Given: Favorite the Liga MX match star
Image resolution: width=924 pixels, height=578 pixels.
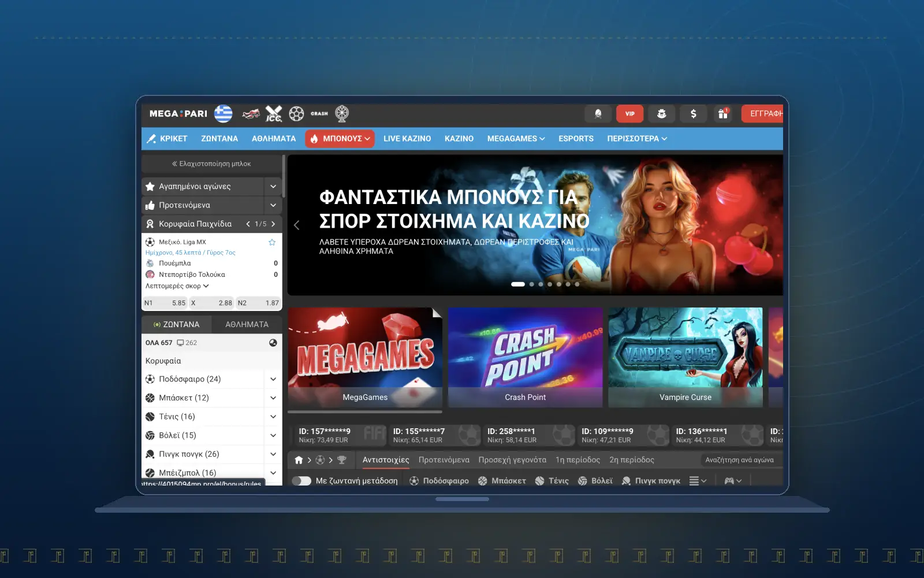Looking at the screenshot, I should (x=272, y=242).
